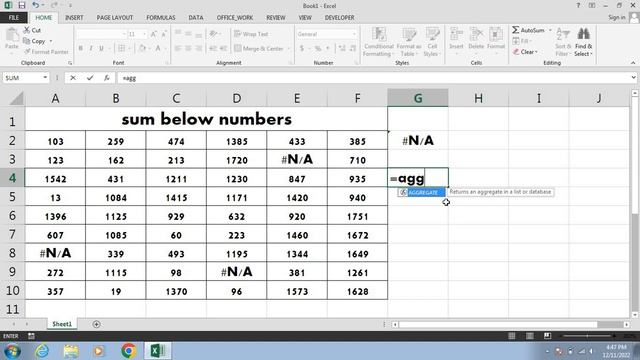Toggle Wrap Text
Image resolution: width=640 pixels, height=360 pixels.
tap(251, 34)
